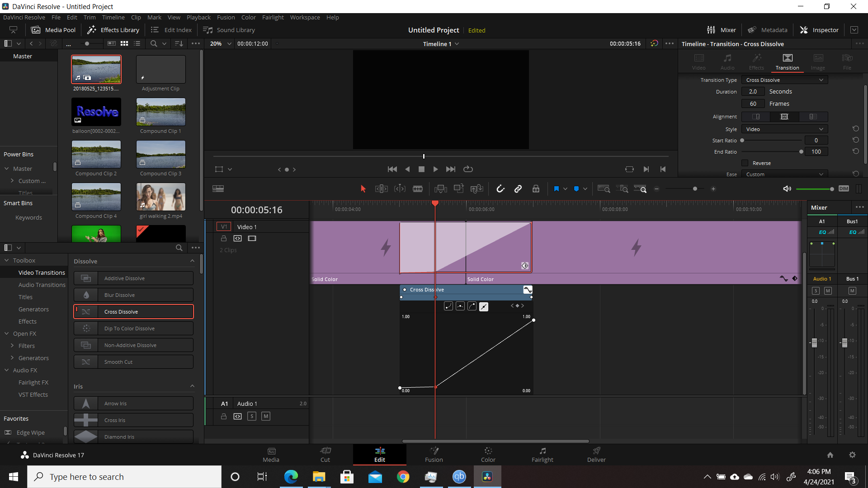
Task: Click the Windows Start button
Action: pos(14,477)
